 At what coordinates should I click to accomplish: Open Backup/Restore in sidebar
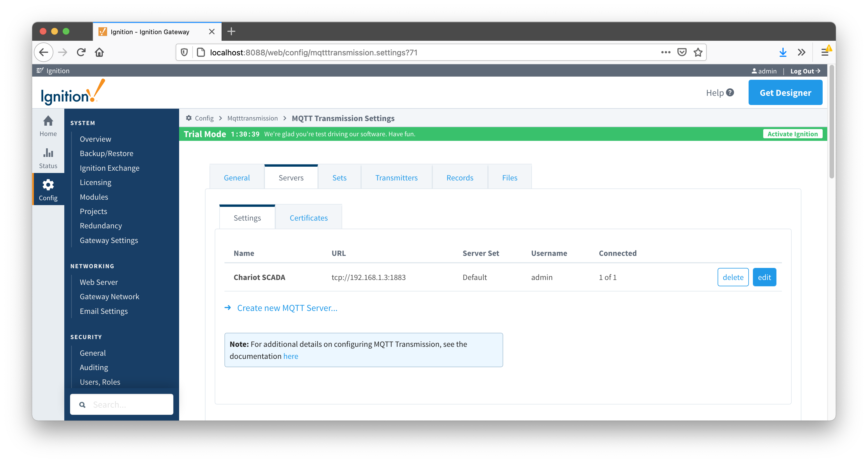click(x=106, y=153)
